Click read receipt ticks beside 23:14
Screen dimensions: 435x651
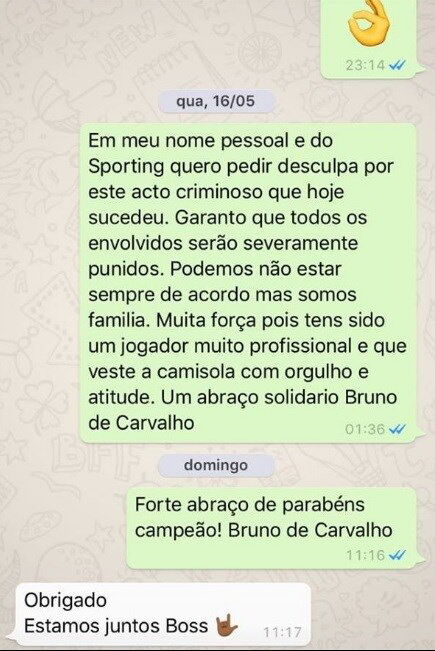397,65
